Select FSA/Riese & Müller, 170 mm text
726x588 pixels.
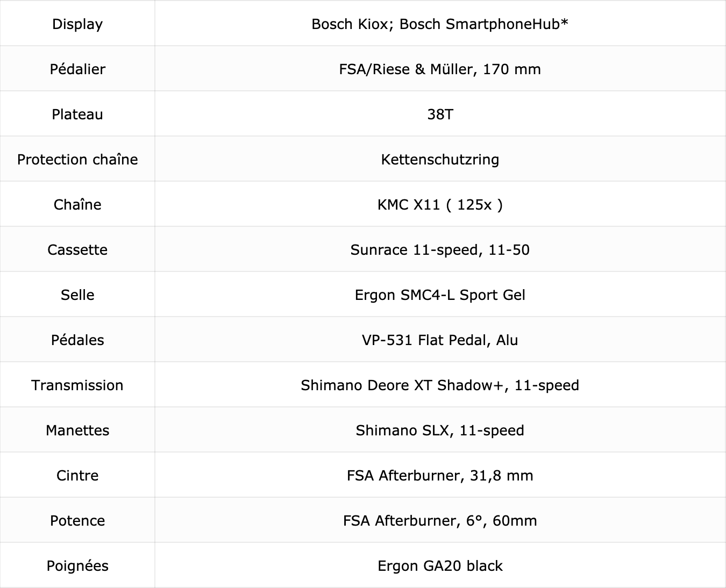tap(440, 69)
